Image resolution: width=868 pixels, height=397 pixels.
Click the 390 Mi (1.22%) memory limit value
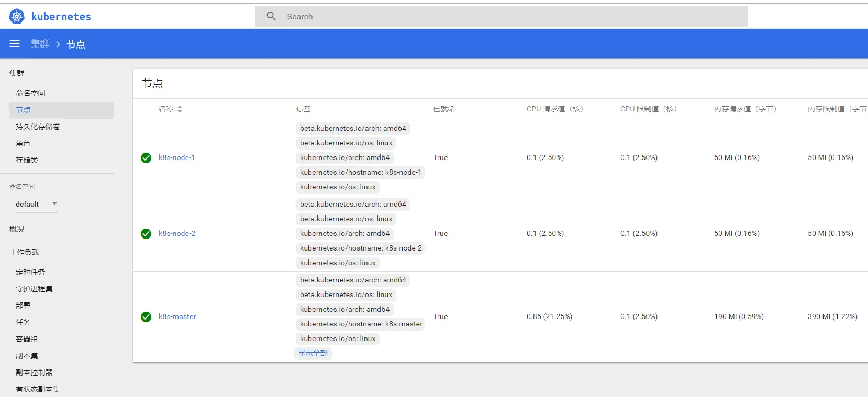pyautogui.click(x=832, y=316)
